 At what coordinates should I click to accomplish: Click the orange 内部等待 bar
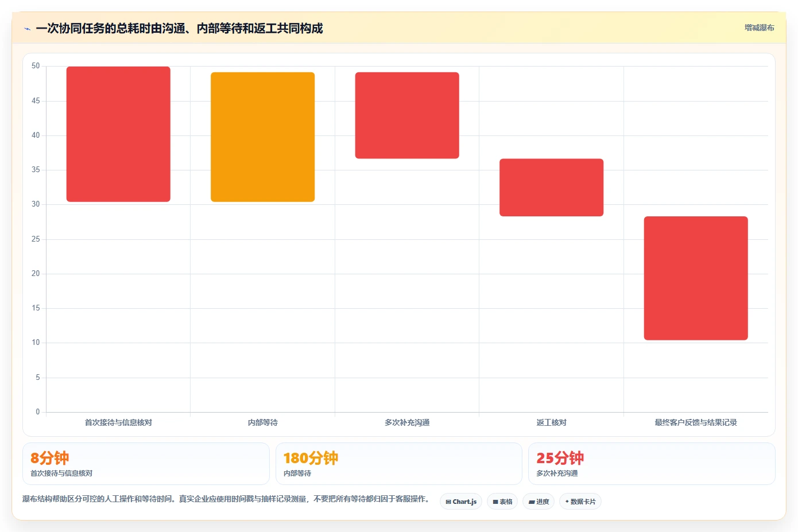[262, 137]
